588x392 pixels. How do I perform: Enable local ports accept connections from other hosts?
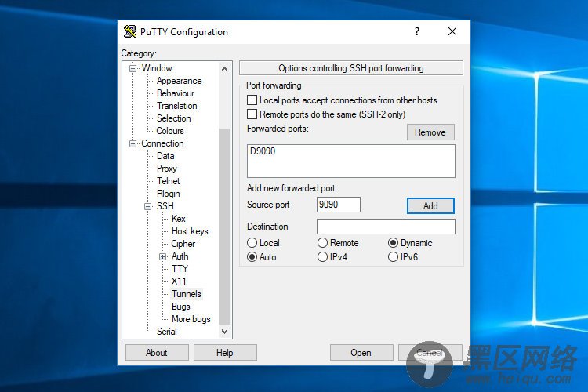[x=252, y=100]
